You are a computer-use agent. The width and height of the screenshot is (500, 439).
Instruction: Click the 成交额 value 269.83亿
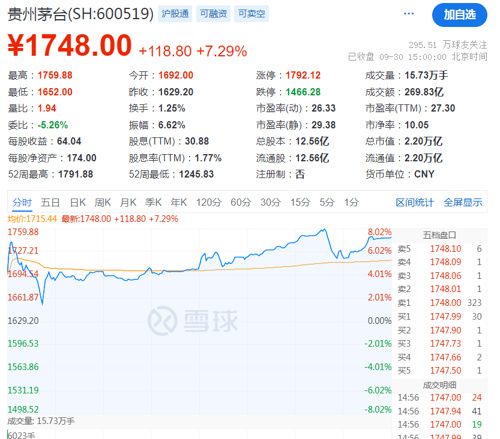424,92
